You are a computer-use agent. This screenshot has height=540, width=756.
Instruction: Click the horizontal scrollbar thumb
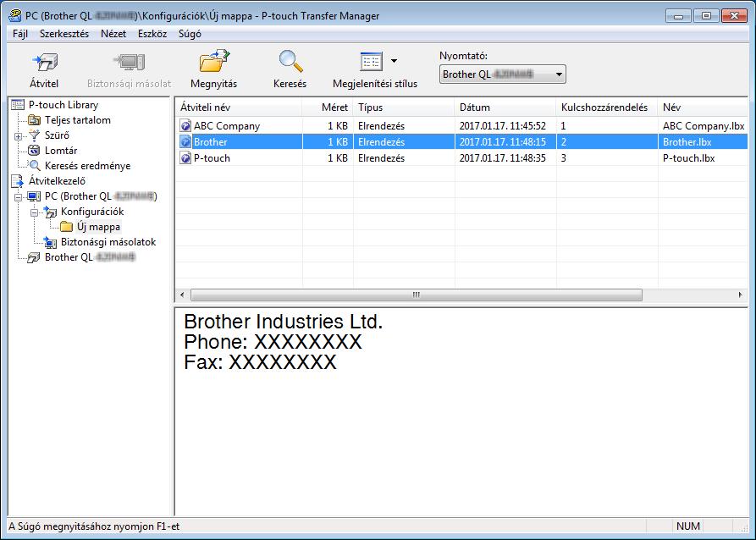click(417, 295)
